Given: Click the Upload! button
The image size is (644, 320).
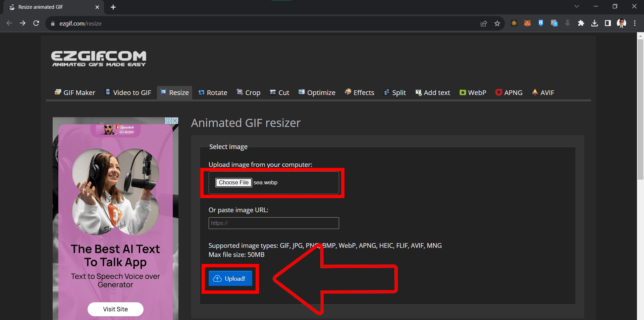Looking at the screenshot, I should [x=230, y=278].
